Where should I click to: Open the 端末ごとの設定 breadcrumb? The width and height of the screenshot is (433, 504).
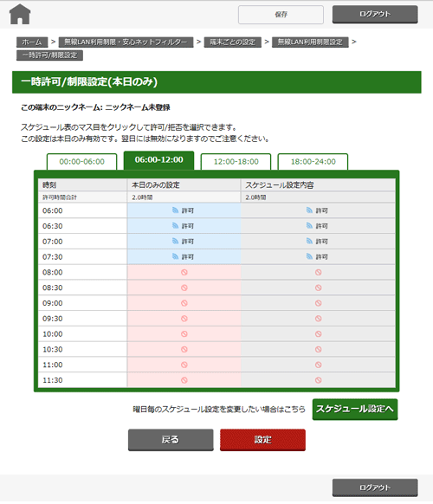(x=233, y=42)
